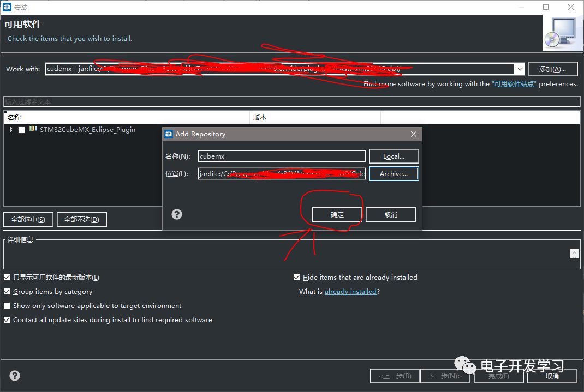Click the 下一步(N) next button
Viewport: 584px width, 392px height.
pos(445,376)
